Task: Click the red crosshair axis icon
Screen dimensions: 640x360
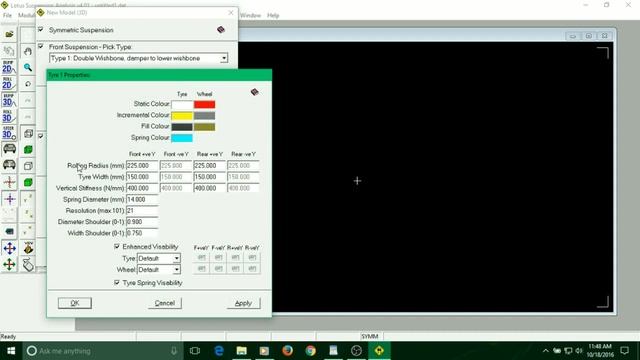Action: click(x=9, y=182)
